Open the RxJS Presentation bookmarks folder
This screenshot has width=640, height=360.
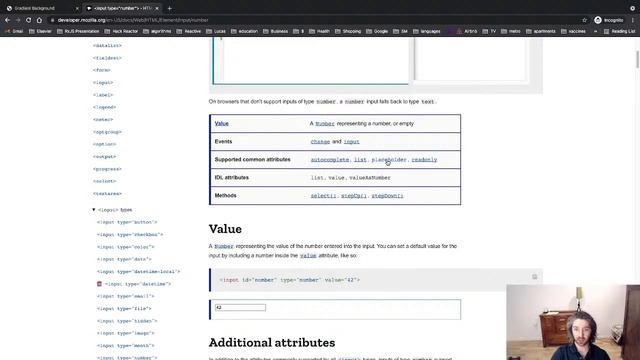[78, 31]
